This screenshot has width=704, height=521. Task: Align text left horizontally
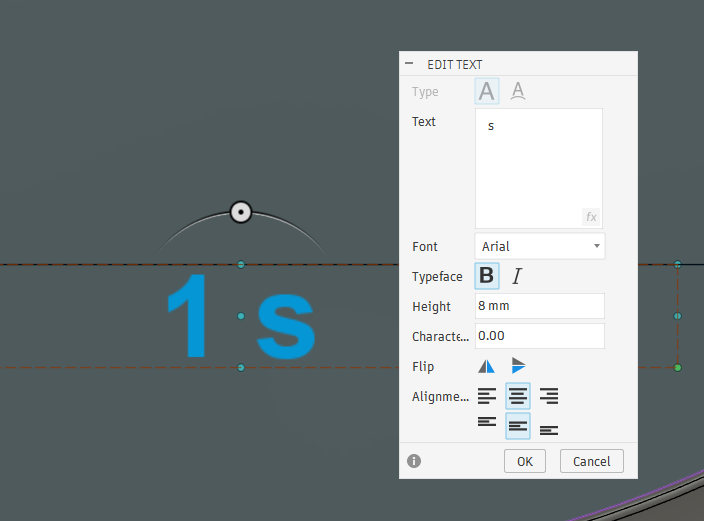click(x=487, y=396)
